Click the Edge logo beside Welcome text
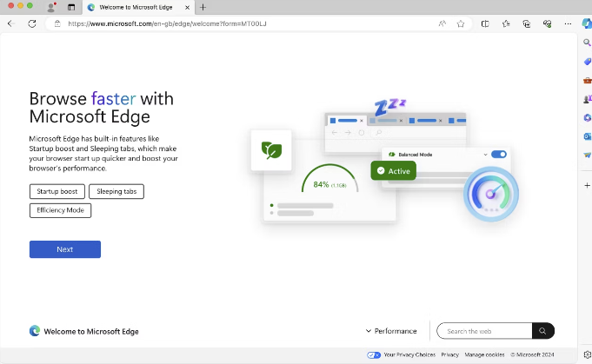This screenshot has width=592, height=364. [35, 331]
